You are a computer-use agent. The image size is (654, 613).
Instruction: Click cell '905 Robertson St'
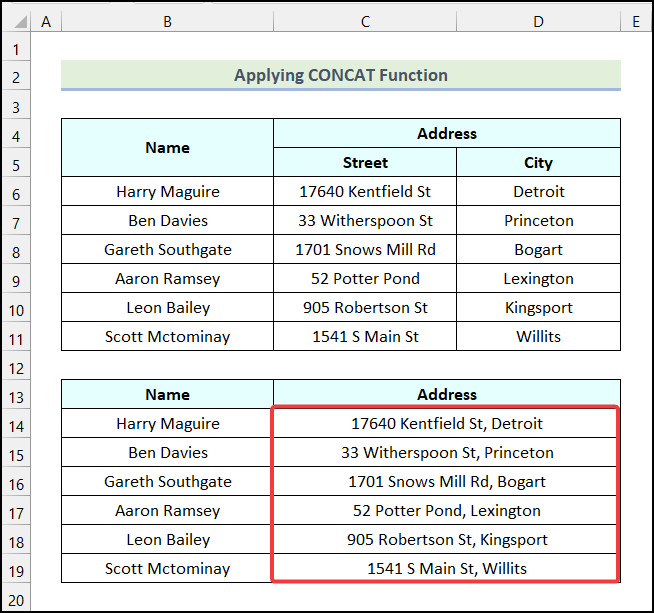pos(365,307)
